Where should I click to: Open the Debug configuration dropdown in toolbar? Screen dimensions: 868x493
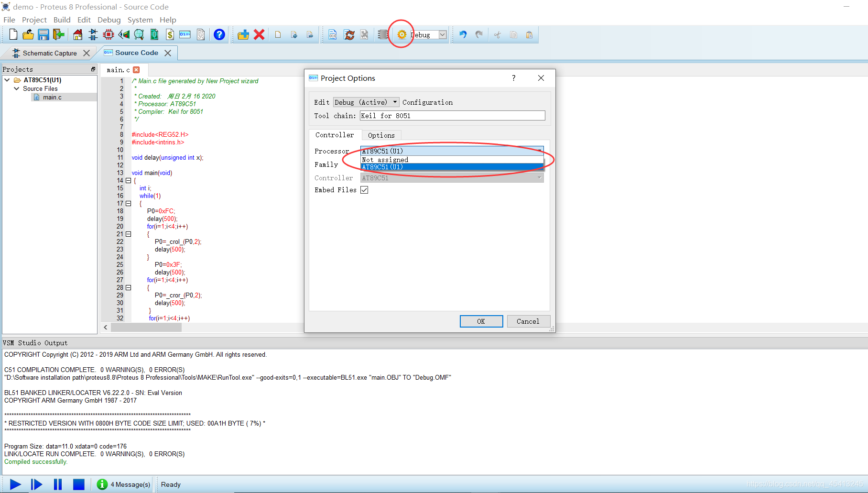(443, 34)
